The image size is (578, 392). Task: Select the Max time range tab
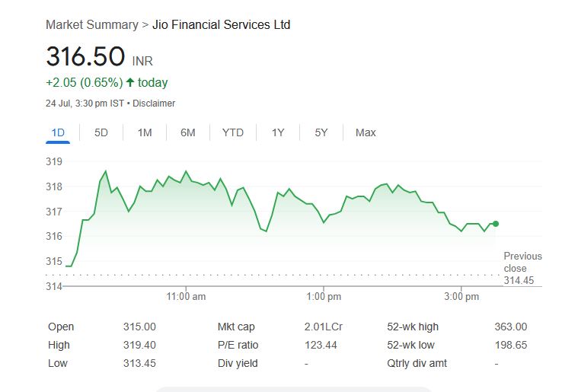coord(366,132)
